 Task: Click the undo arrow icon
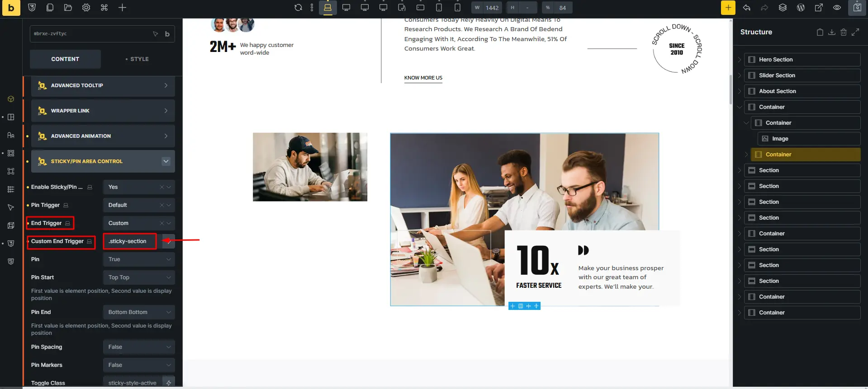point(747,8)
